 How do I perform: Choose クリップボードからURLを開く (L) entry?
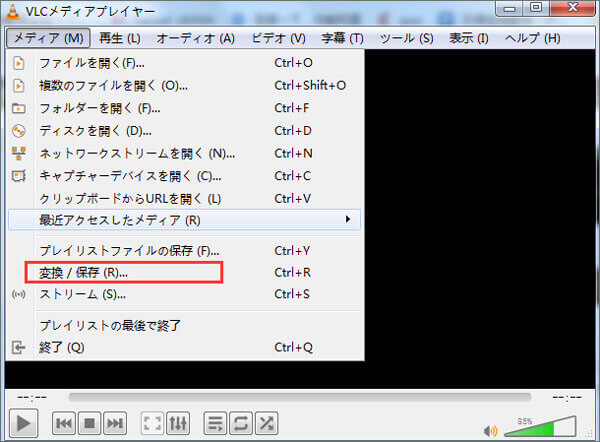(x=184, y=199)
